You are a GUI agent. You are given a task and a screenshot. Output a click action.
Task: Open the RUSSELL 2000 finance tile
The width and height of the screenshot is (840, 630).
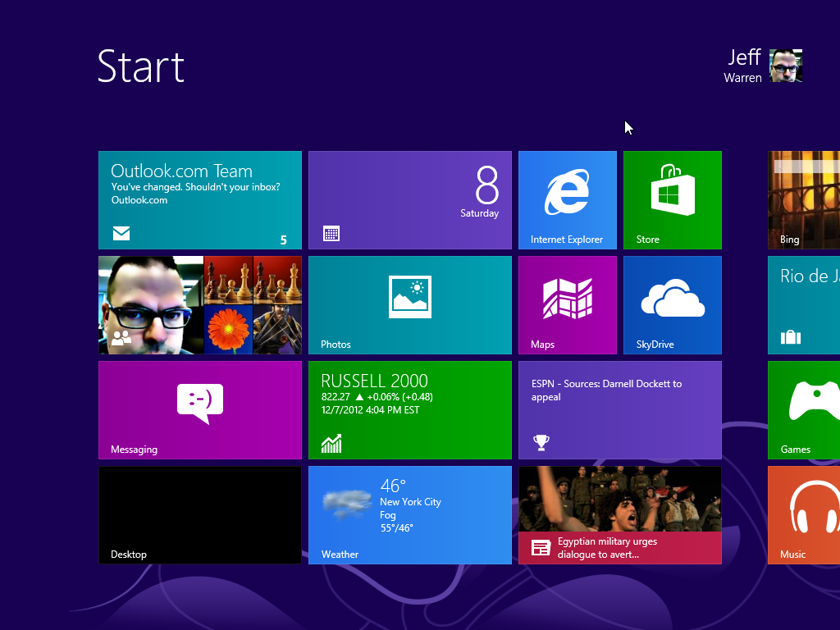pos(410,410)
